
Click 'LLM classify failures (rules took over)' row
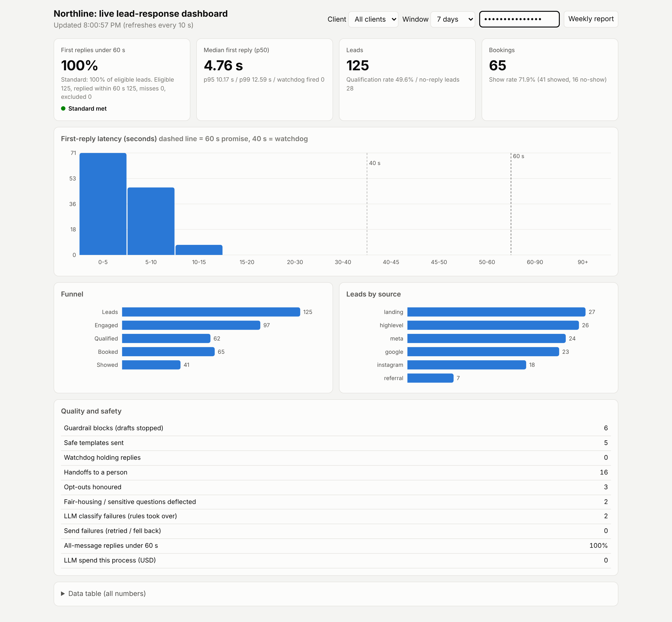[x=336, y=516]
